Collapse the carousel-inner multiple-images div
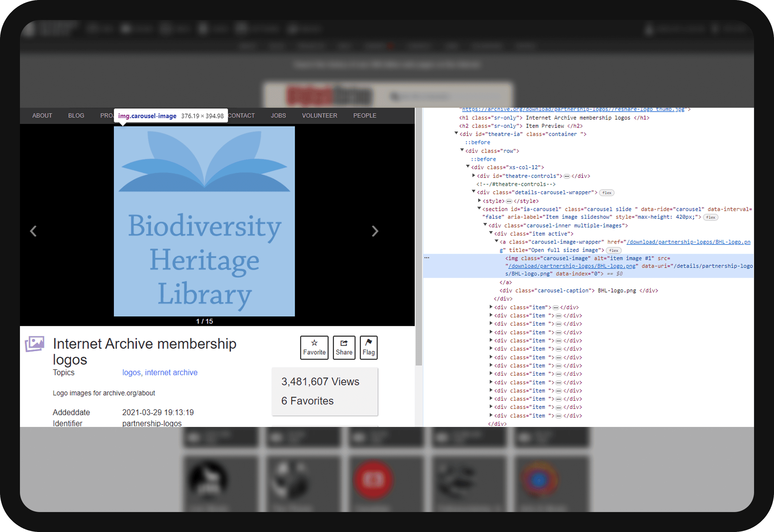The image size is (774, 532). pyautogui.click(x=485, y=225)
